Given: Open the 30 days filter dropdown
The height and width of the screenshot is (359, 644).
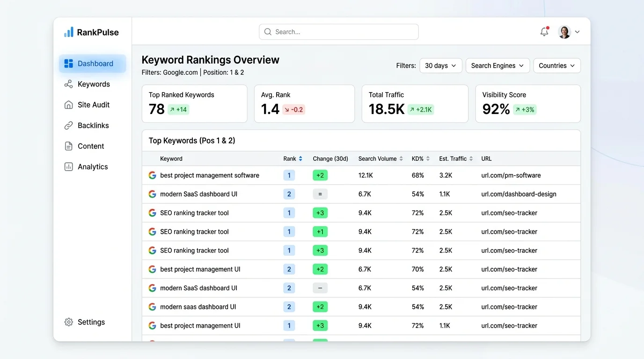Looking at the screenshot, I should coord(441,66).
